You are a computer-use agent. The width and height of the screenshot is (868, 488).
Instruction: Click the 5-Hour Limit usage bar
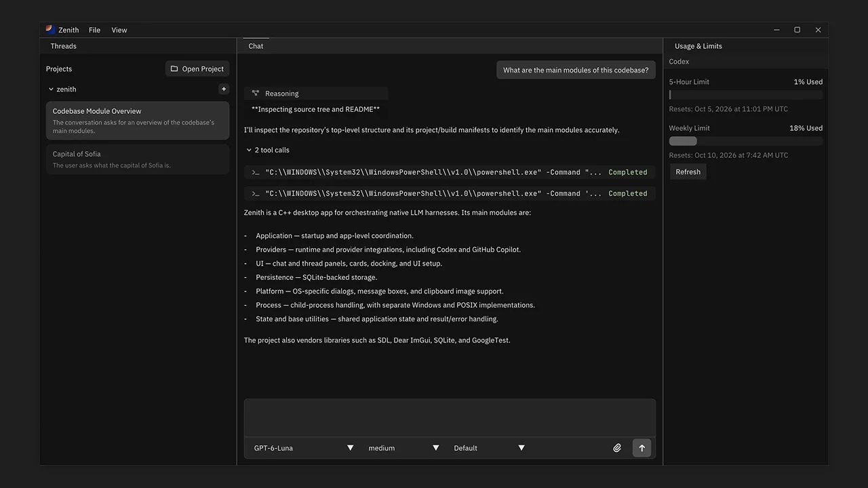click(x=746, y=95)
